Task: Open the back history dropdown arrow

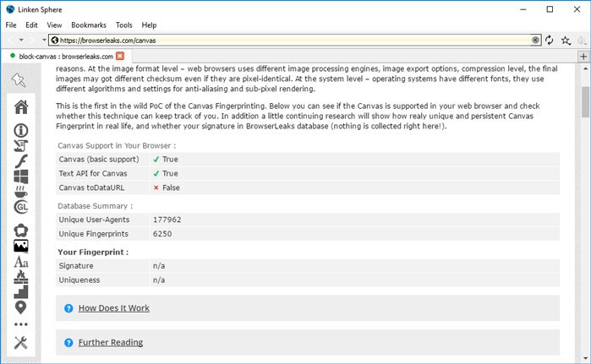Action: [x=21, y=40]
